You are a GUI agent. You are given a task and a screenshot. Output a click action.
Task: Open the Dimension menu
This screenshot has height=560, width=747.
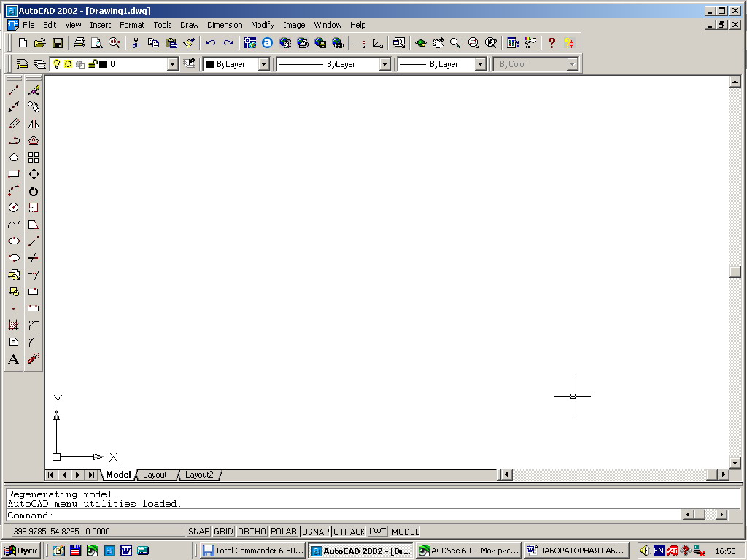pyautogui.click(x=225, y=25)
